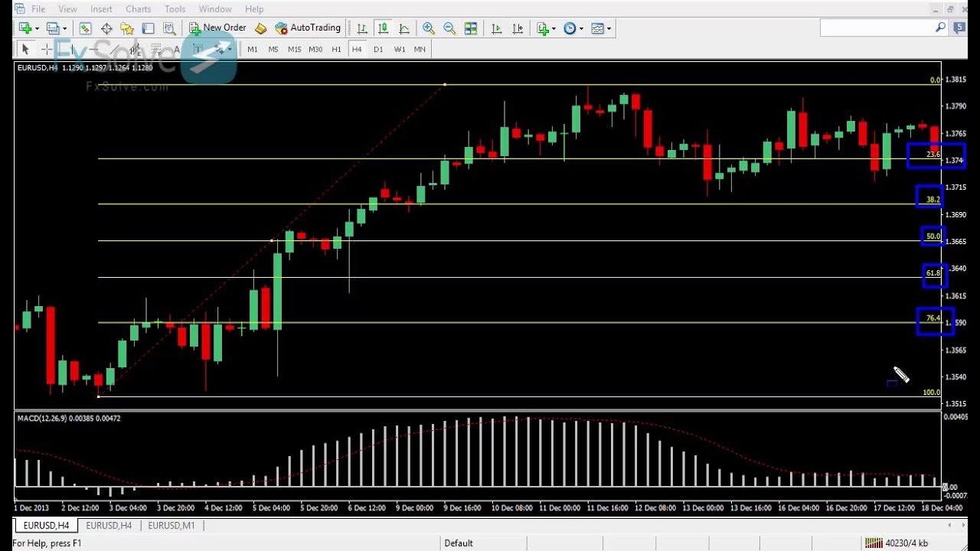This screenshot has width=980, height=551.
Task: Open the Charts menu
Action: pos(139,9)
